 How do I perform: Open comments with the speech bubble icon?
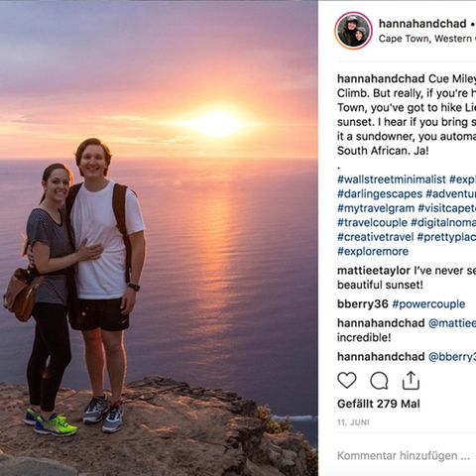click(x=379, y=381)
